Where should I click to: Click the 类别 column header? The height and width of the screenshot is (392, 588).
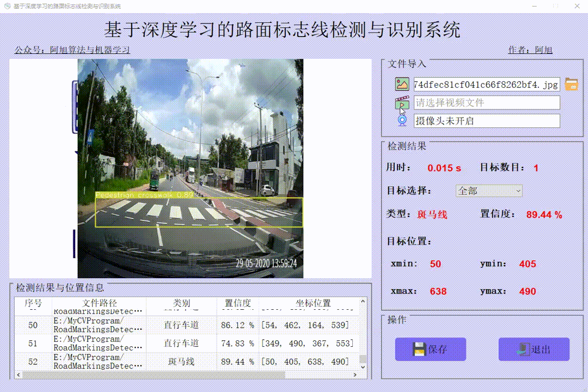181,303
